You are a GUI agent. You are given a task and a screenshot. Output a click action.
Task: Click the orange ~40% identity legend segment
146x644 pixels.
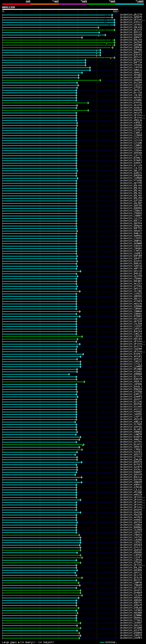45,4
